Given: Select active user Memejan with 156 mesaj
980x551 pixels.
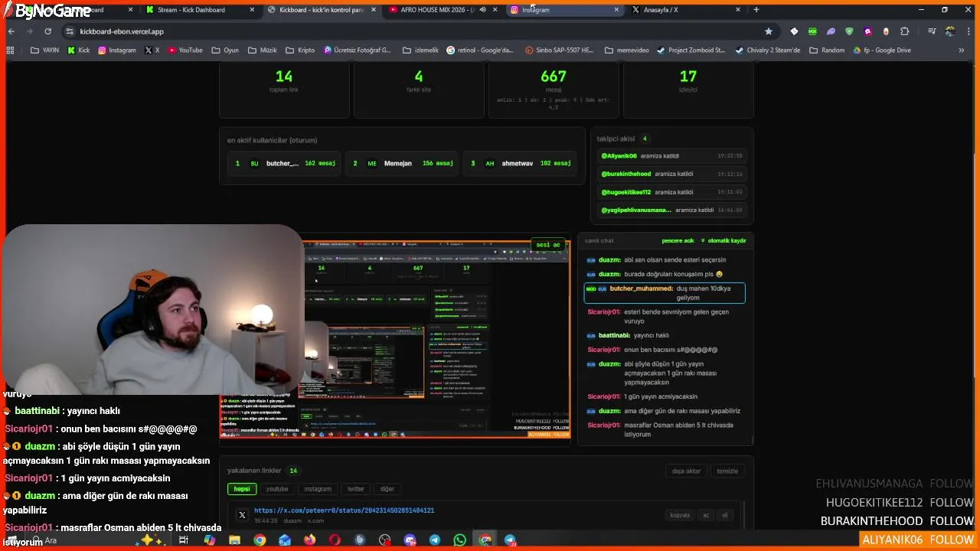Looking at the screenshot, I should [402, 164].
